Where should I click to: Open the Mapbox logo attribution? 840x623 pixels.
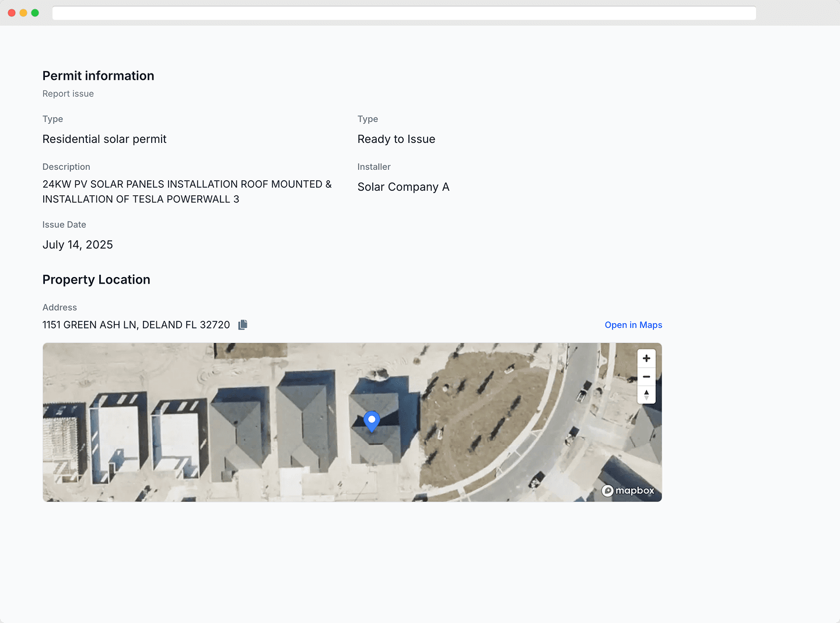(628, 491)
